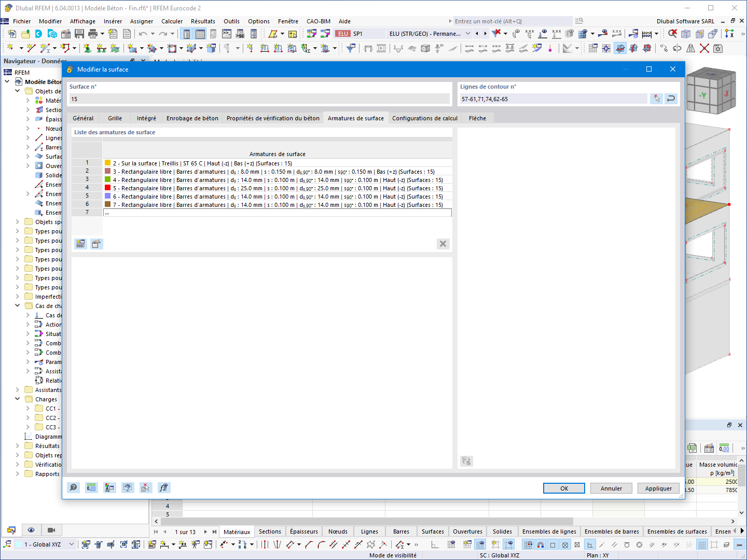Viewport: 747px width, 560px height.
Task: Open the Résultats menu
Action: [203, 21]
